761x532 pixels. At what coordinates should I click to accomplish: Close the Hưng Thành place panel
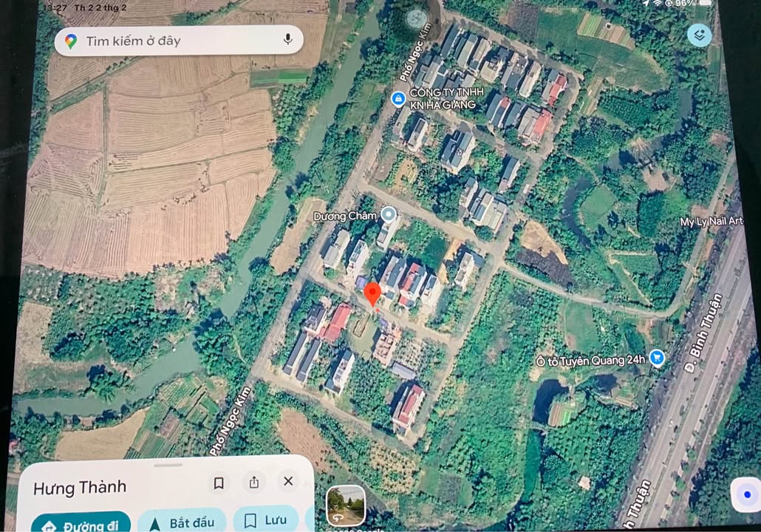288,482
